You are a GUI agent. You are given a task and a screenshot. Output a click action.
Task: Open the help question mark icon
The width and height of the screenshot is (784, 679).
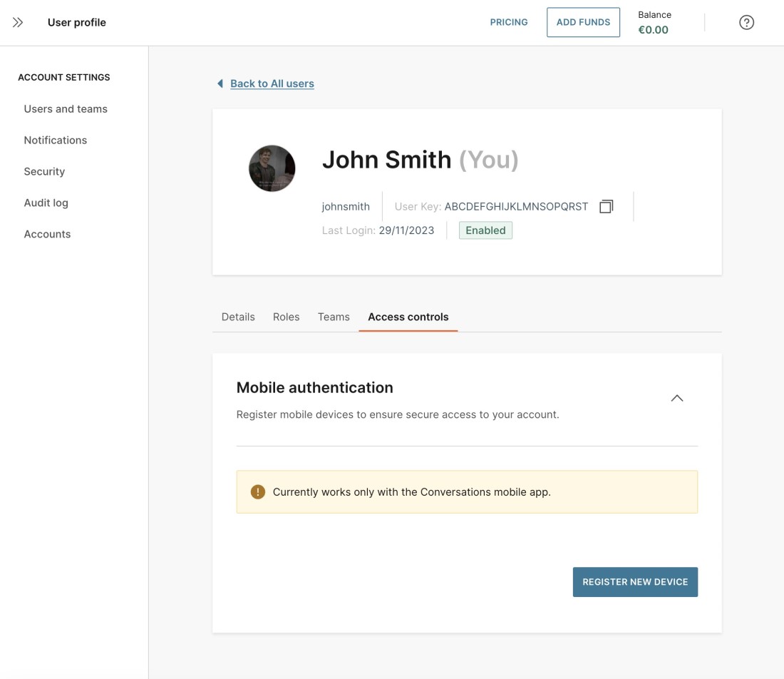[746, 23]
